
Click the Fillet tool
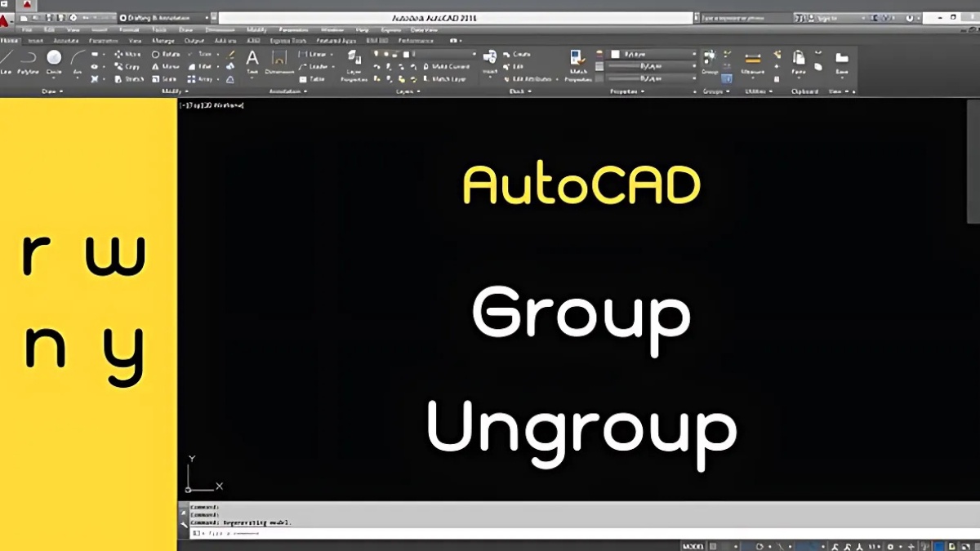(201, 66)
